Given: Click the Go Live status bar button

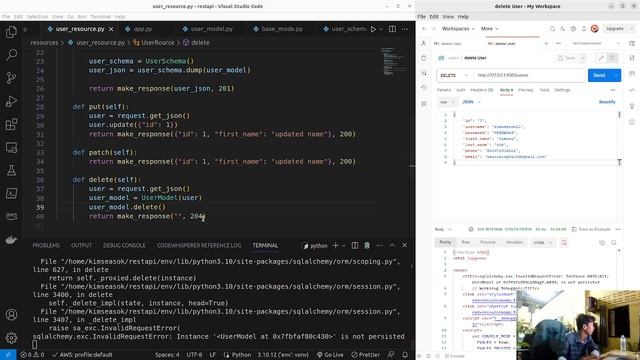Looking at the screenshot, I should pos(330,355).
